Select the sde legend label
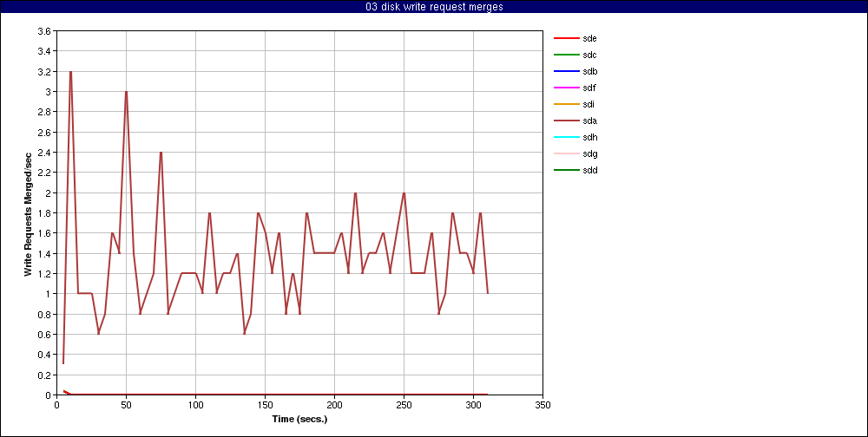Viewport: 868px width, 437px height. pyautogui.click(x=589, y=39)
